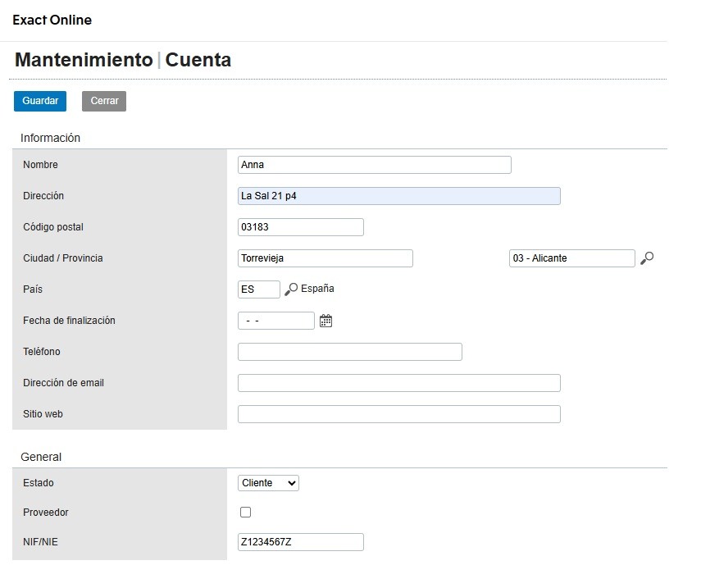Click the Nombre field containing Anna

(x=374, y=165)
